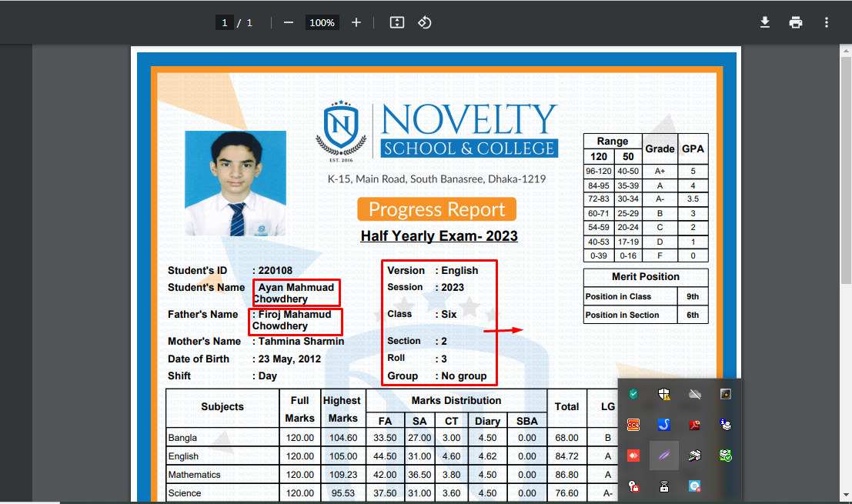Click the dark star tray icon
This screenshot has height=504, width=852.
tap(726, 394)
